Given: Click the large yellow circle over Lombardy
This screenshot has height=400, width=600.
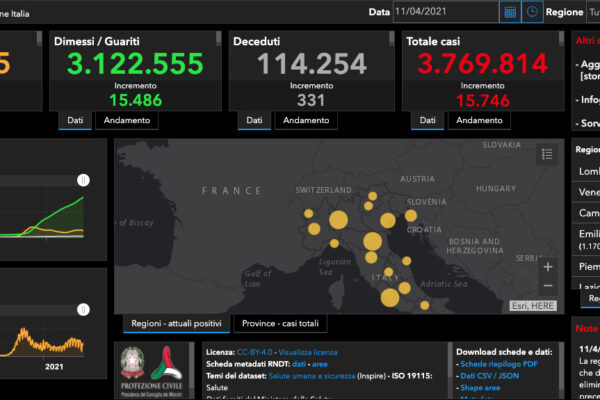Looking at the screenshot, I should [338, 220].
